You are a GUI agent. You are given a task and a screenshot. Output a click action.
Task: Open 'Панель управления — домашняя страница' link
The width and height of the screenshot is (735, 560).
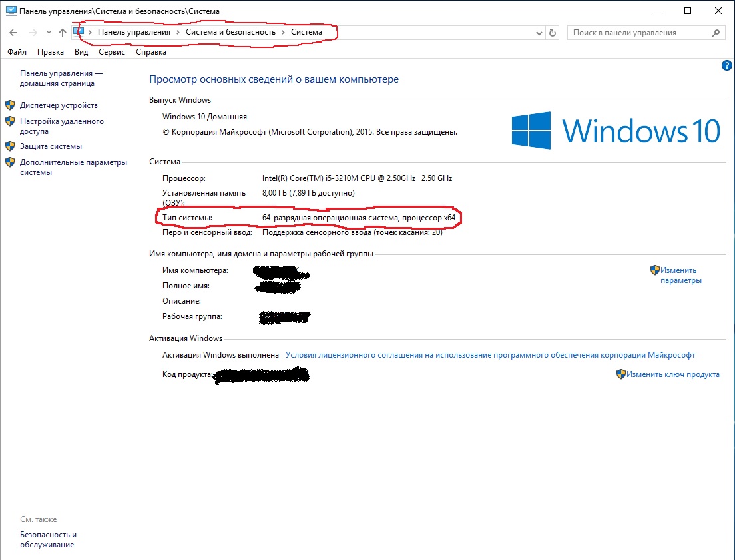(61, 79)
